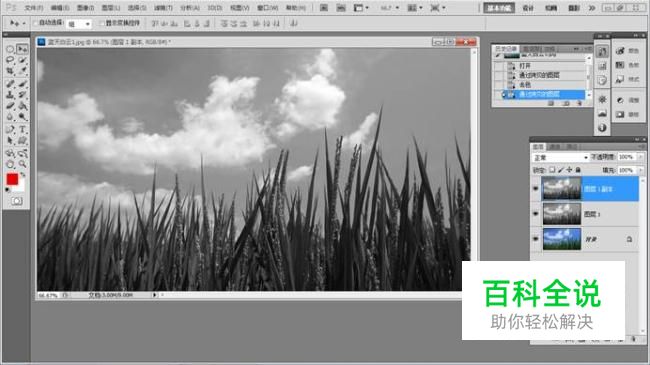
Task: Open the Edit (编辑) menu
Action: click(60, 8)
